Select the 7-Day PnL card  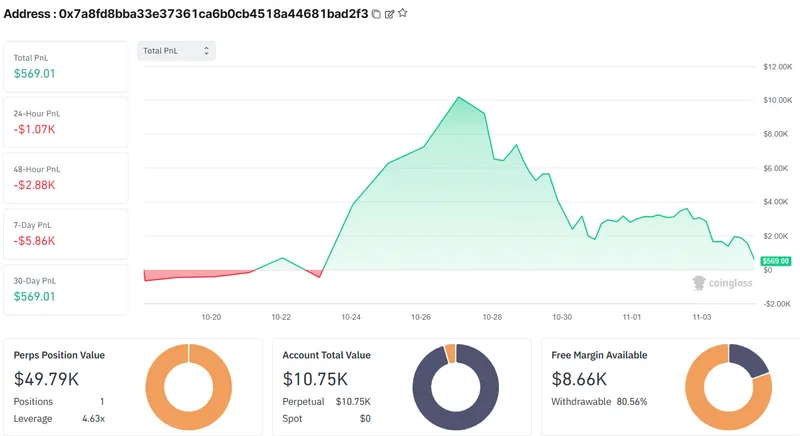pyautogui.click(x=66, y=234)
